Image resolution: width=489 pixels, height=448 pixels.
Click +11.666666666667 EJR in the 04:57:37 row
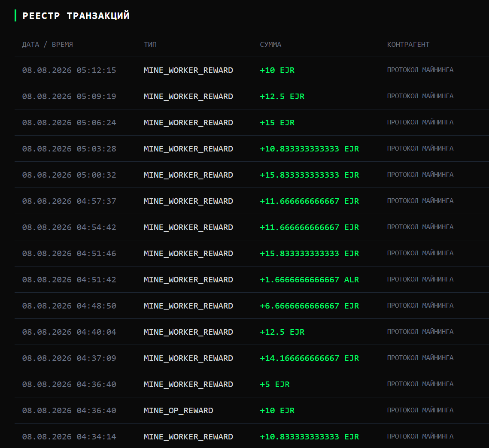(310, 201)
